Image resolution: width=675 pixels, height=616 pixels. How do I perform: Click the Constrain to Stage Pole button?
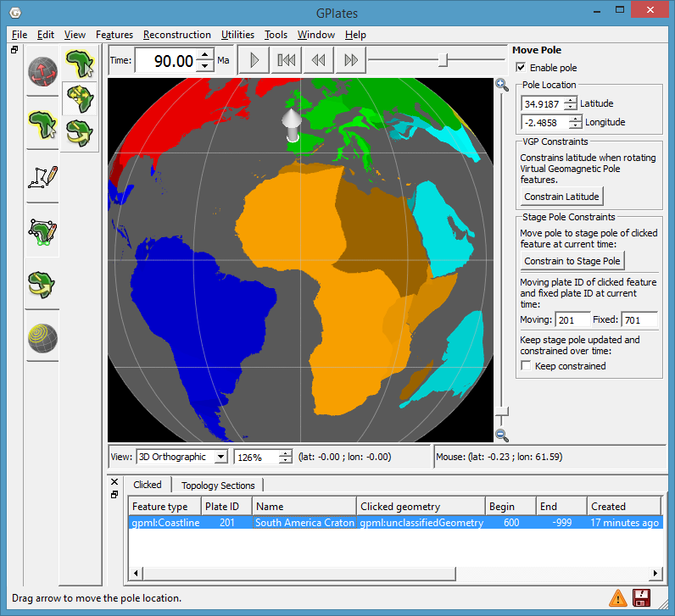[x=572, y=261]
